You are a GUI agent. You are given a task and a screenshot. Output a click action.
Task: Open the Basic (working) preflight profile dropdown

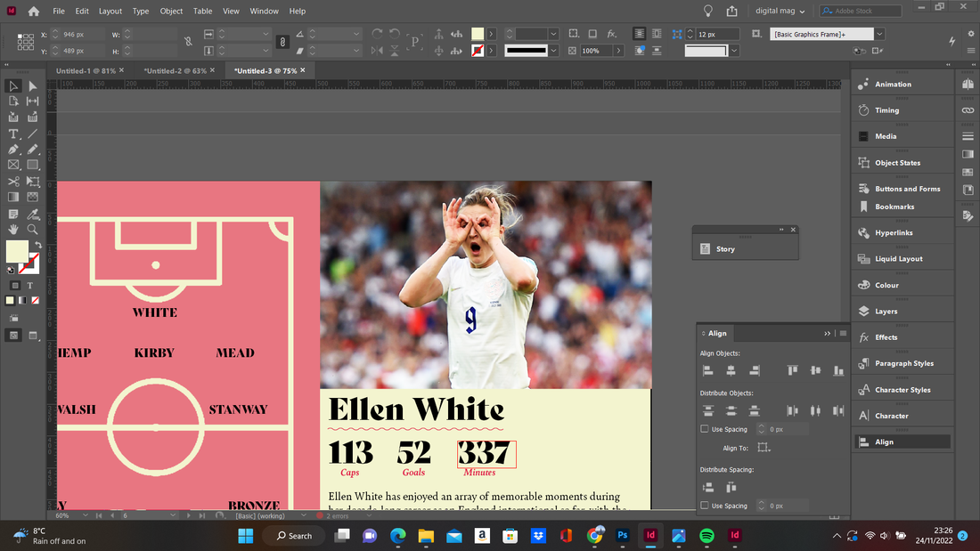[304, 515]
